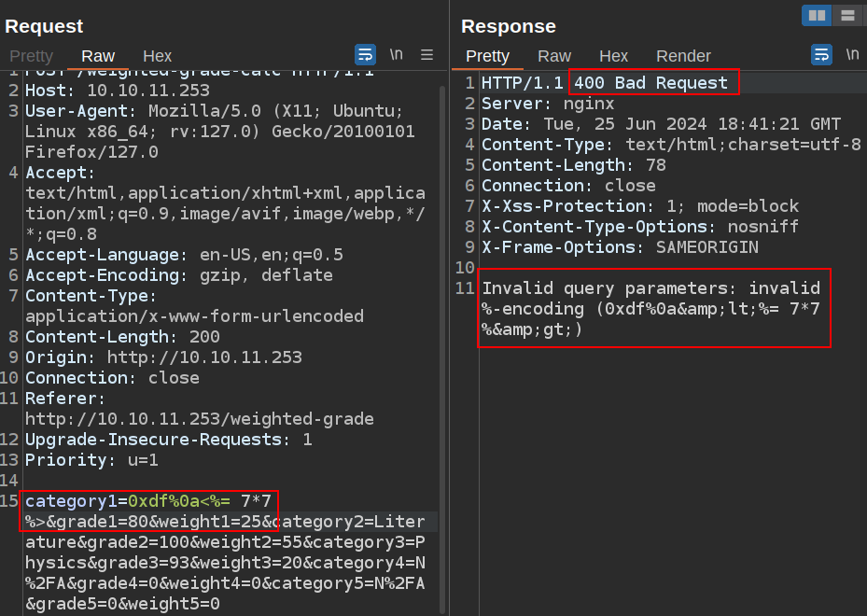
Task: Open the Hex tab in Response
Action: pos(613,56)
